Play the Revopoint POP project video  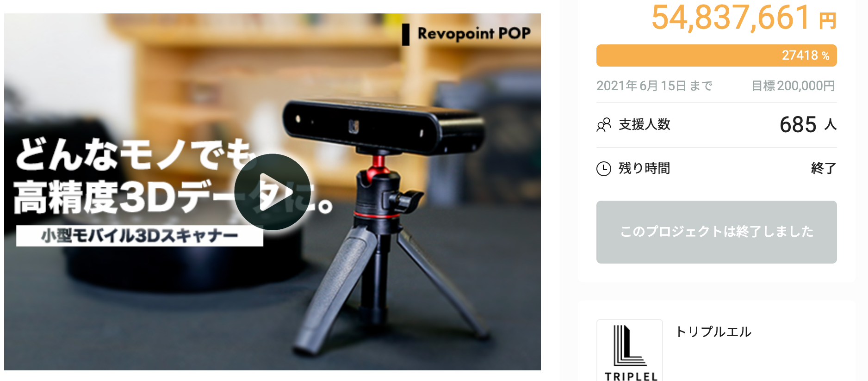click(272, 192)
